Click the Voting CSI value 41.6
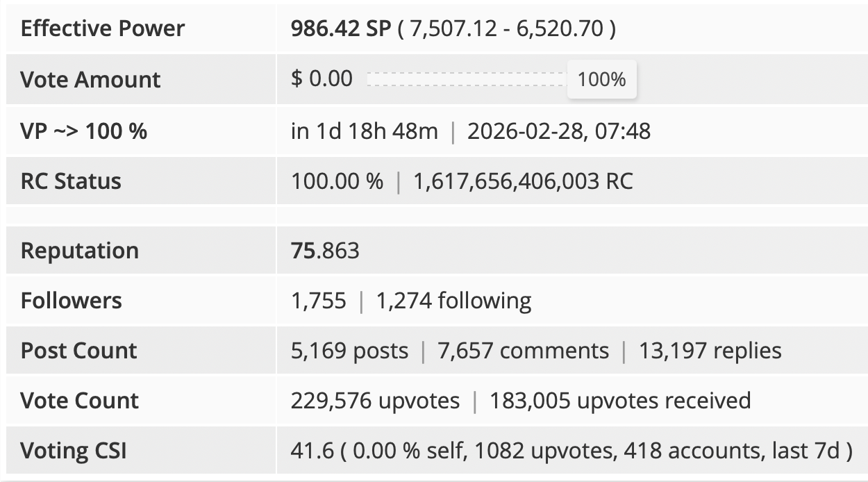The height and width of the screenshot is (482, 868). (312, 451)
